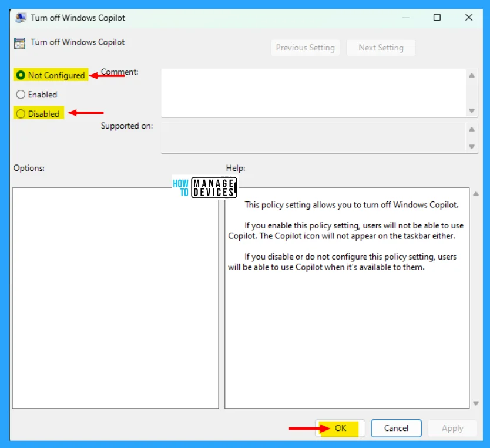The height and width of the screenshot is (448, 490).
Task: Confirm with the OK button
Action: pos(340,428)
